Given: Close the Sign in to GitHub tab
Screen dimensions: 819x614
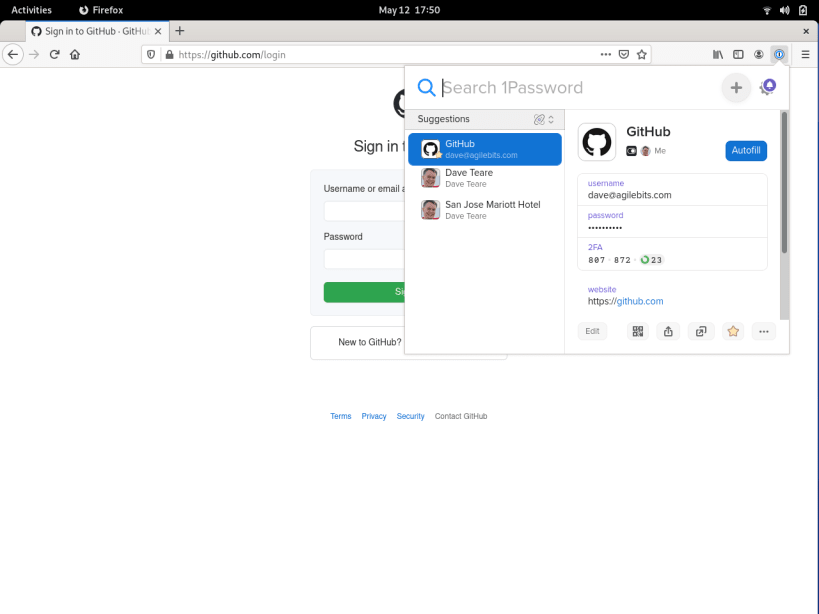Looking at the screenshot, I should (x=158, y=31).
